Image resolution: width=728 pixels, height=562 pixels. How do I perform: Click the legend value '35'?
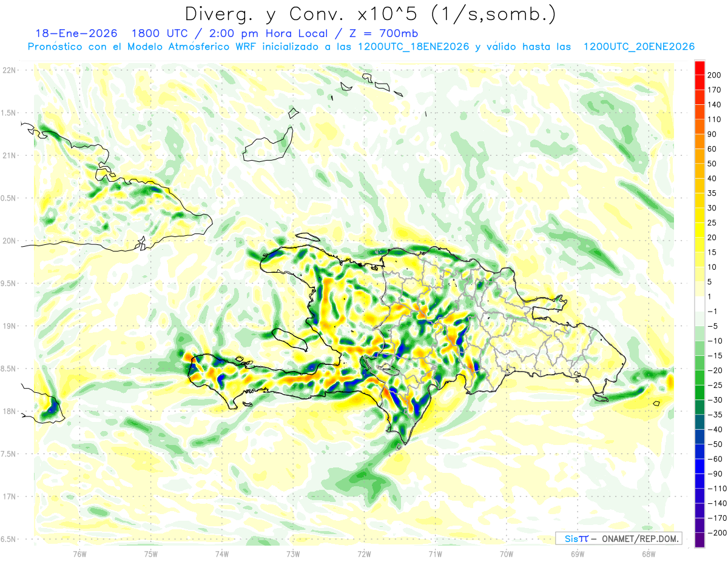click(712, 193)
